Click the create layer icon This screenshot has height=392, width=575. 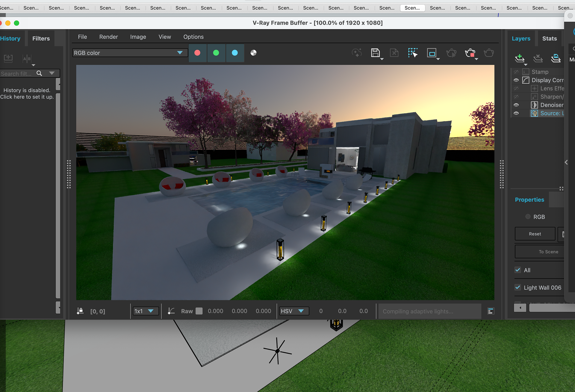pyautogui.click(x=520, y=58)
